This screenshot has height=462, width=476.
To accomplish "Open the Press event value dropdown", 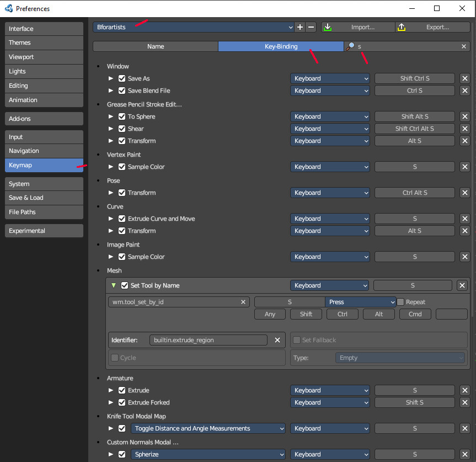I will click(x=360, y=302).
